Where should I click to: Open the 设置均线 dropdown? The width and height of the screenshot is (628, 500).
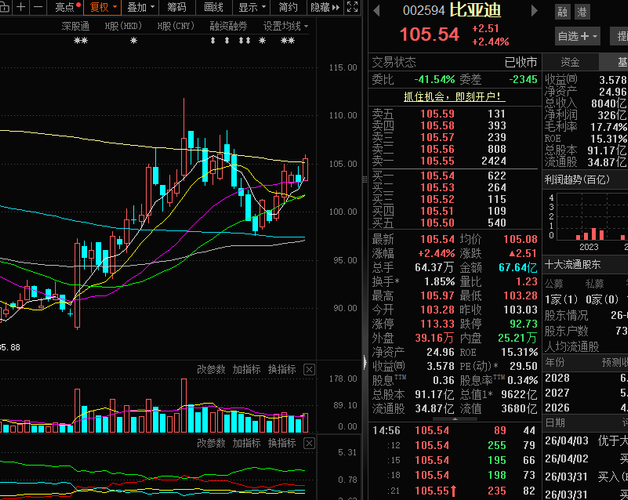(x=286, y=26)
